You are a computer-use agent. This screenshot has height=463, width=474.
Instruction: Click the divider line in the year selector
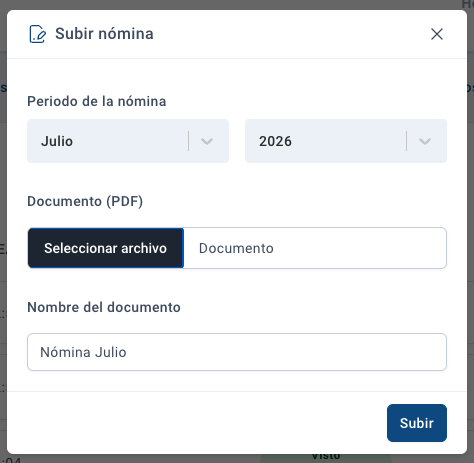[x=407, y=141]
